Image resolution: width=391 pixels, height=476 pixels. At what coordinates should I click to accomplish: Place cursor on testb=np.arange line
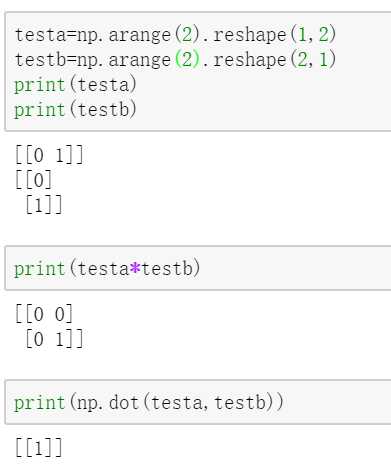pyautogui.click(x=175, y=60)
